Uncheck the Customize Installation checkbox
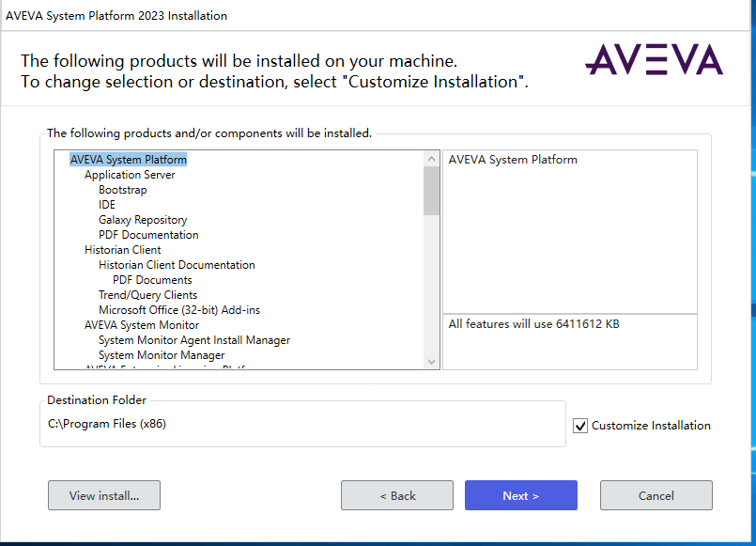 point(580,425)
